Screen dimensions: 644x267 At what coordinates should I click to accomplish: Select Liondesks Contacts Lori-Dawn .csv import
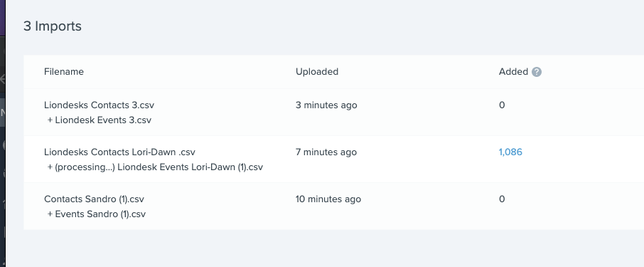(x=119, y=152)
